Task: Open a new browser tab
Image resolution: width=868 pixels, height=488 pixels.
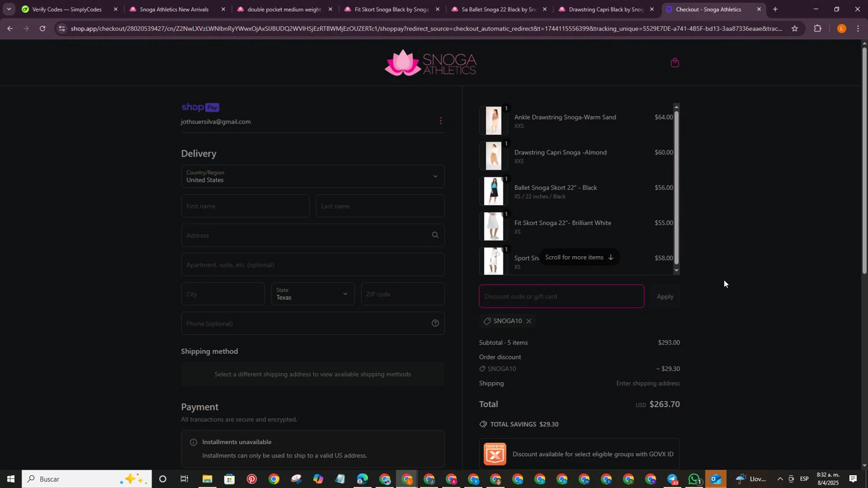Action: coord(775,9)
